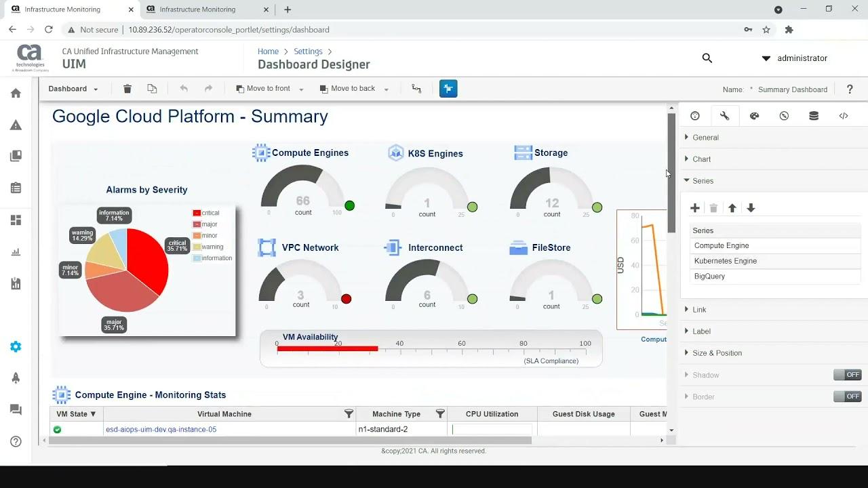Open the Dashboard dropdown menu
Image resolution: width=868 pixels, height=488 pixels.
click(x=73, y=89)
